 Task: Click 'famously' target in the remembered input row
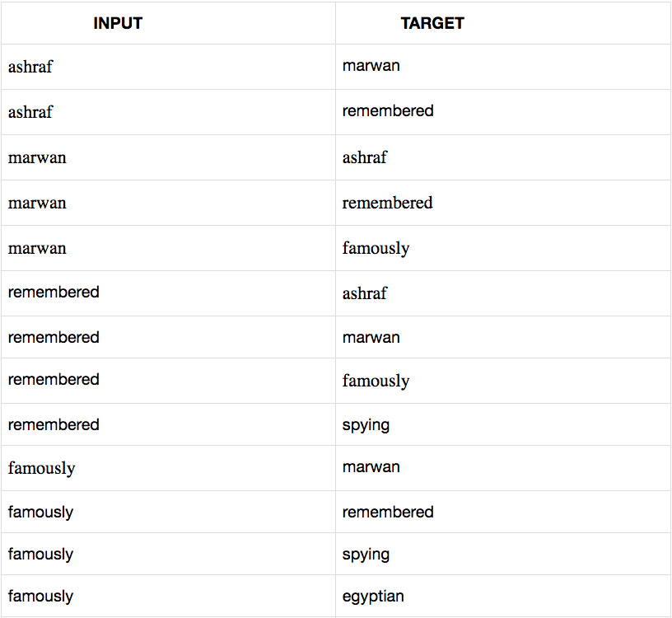click(376, 381)
